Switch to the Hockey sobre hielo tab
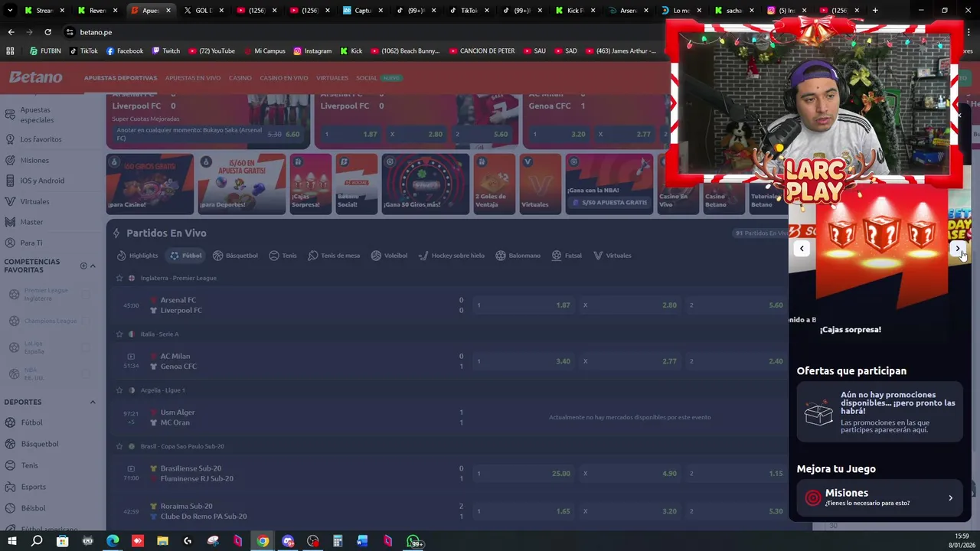 (x=452, y=256)
